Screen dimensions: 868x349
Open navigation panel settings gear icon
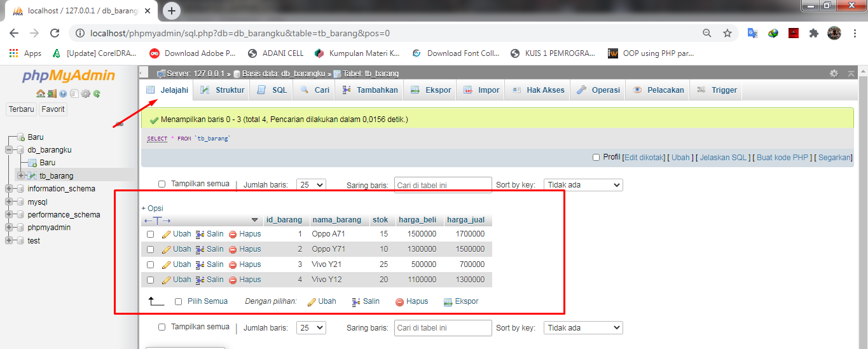click(85, 93)
